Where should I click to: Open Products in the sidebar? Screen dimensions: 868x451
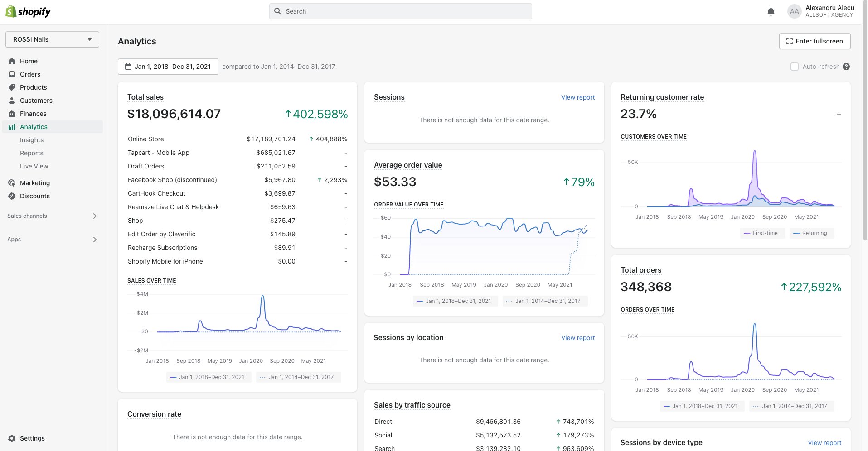(x=33, y=87)
